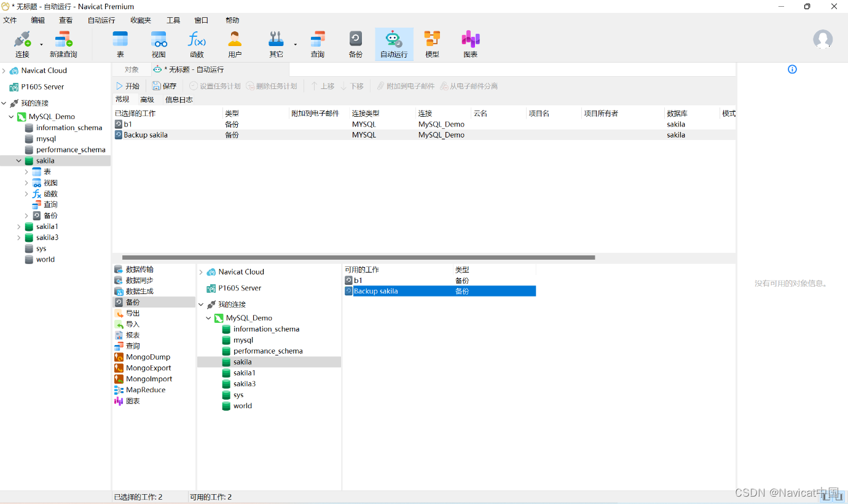Expand Navicat Cloud in the left navigation tree
This screenshot has width=848, height=504.
tap(4, 71)
